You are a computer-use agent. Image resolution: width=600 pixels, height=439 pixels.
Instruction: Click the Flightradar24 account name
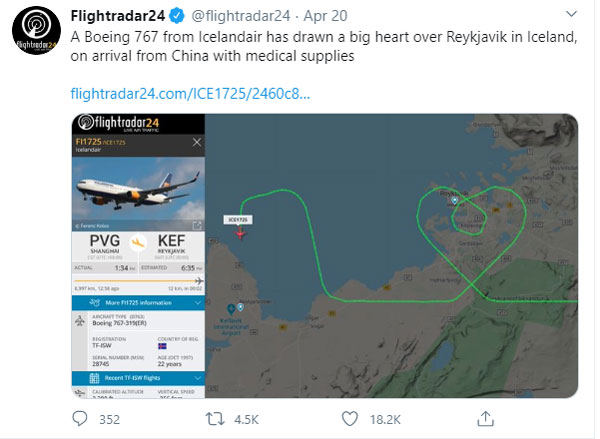[117, 16]
